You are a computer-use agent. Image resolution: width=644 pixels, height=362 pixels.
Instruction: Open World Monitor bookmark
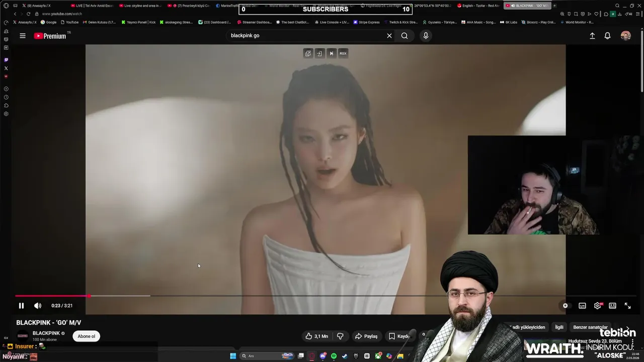click(577, 22)
